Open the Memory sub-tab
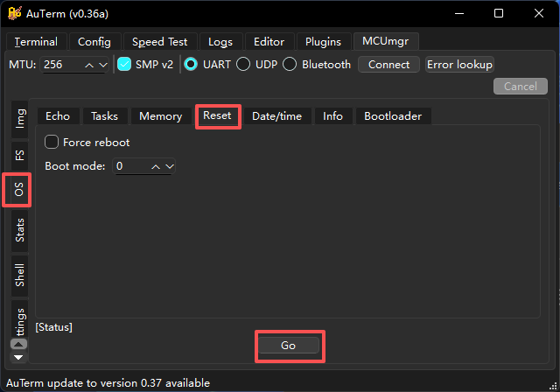Viewport: 560px width, 392px height. tap(161, 116)
